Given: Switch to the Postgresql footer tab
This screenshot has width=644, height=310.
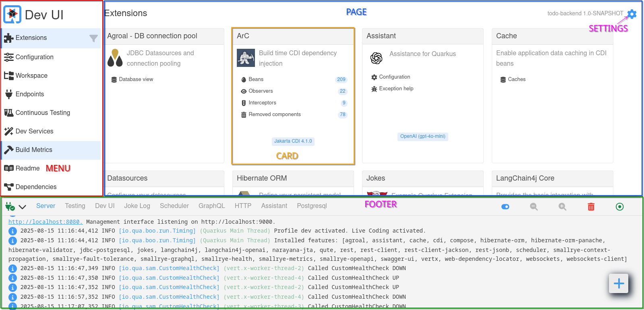Looking at the screenshot, I should point(312,206).
